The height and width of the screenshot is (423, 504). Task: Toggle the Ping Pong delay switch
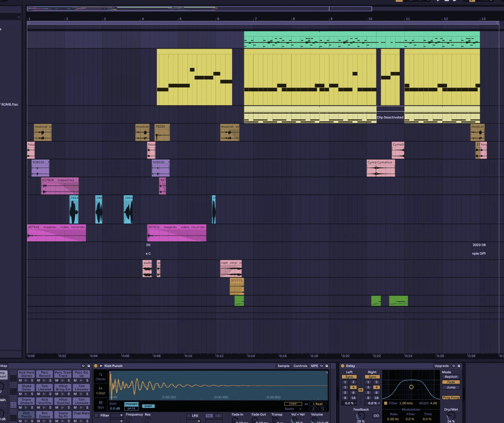pos(451,398)
